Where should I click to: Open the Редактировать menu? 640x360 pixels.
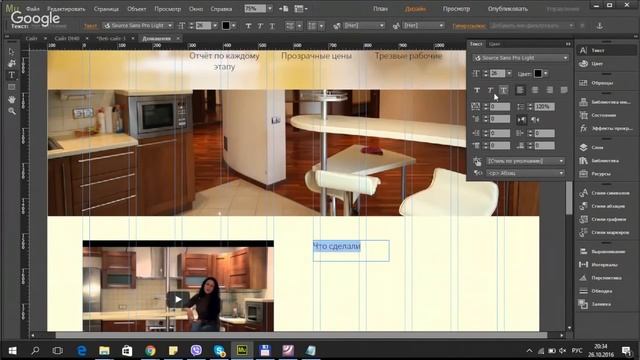(66, 9)
